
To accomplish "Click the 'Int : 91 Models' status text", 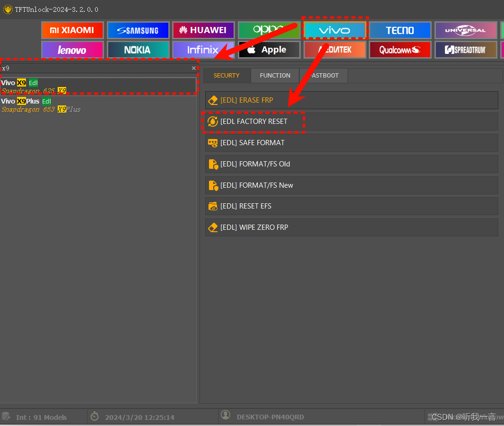I will click(42, 417).
